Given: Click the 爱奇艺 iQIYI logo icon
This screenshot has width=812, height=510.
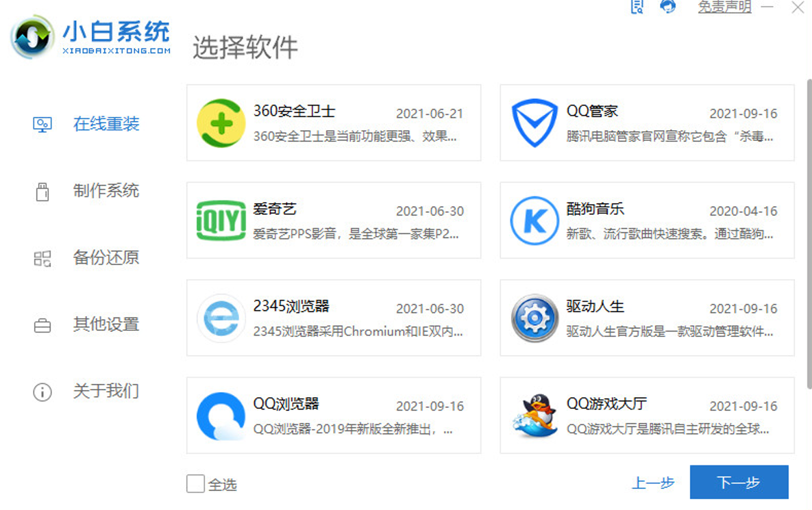Looking at the screenshot, I should (x=221, y=220).
